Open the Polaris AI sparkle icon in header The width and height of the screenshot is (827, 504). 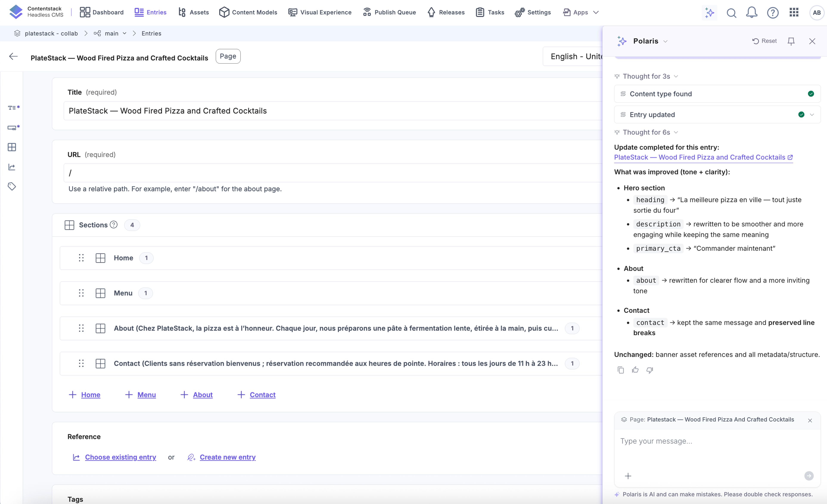click(709, 13)
